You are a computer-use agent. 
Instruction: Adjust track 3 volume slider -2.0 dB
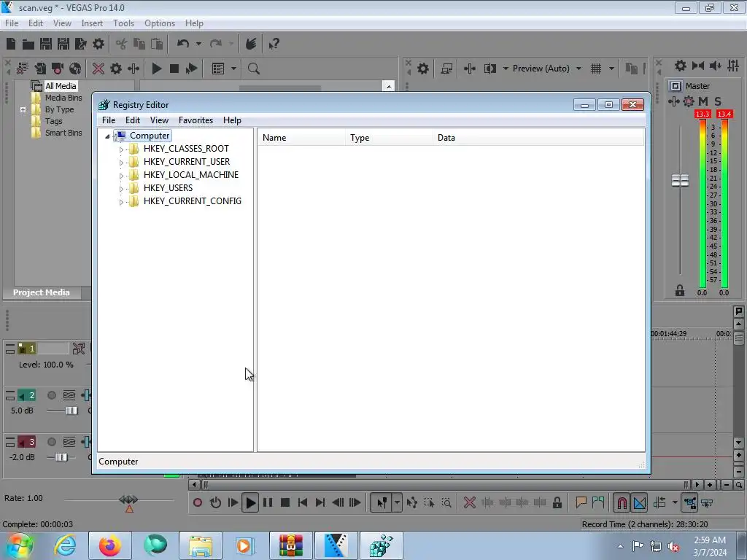click(61, 457)
